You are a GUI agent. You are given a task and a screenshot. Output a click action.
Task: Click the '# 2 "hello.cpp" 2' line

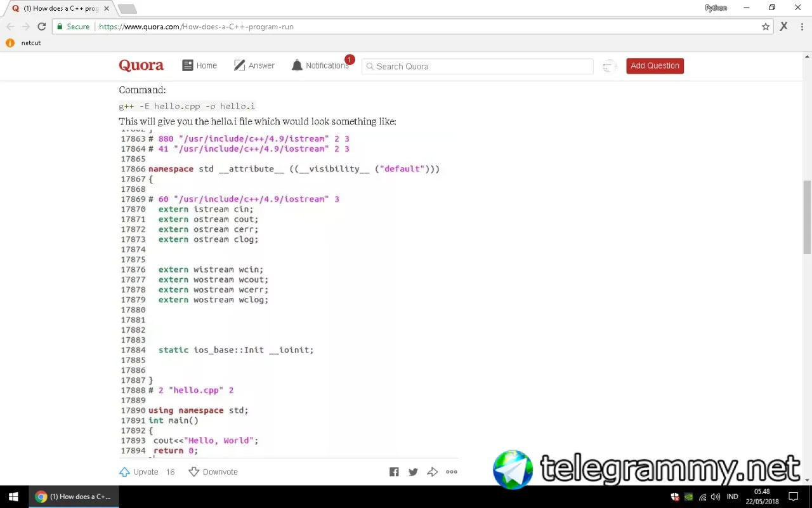191,391
